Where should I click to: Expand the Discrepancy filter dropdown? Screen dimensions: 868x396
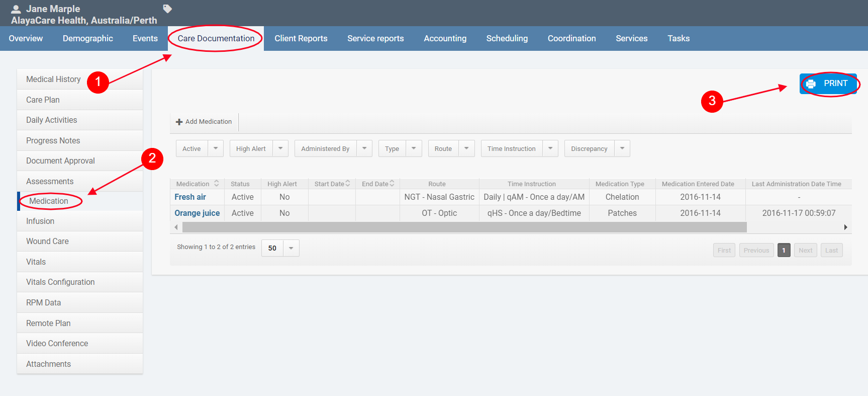coord(622,148)
